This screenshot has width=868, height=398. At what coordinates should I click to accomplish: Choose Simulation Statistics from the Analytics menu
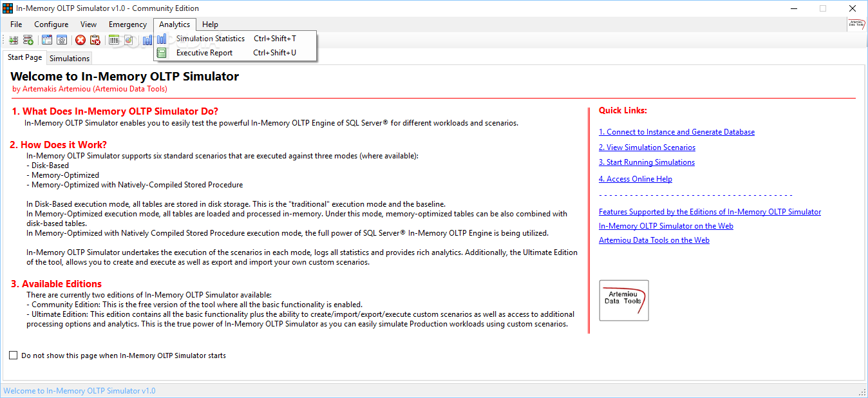(235, 39)
